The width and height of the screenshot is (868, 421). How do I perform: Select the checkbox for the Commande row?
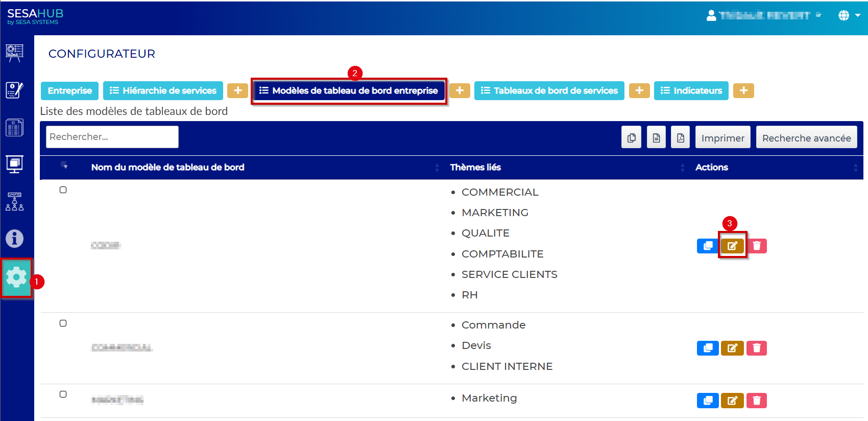(x=63, y=323)
